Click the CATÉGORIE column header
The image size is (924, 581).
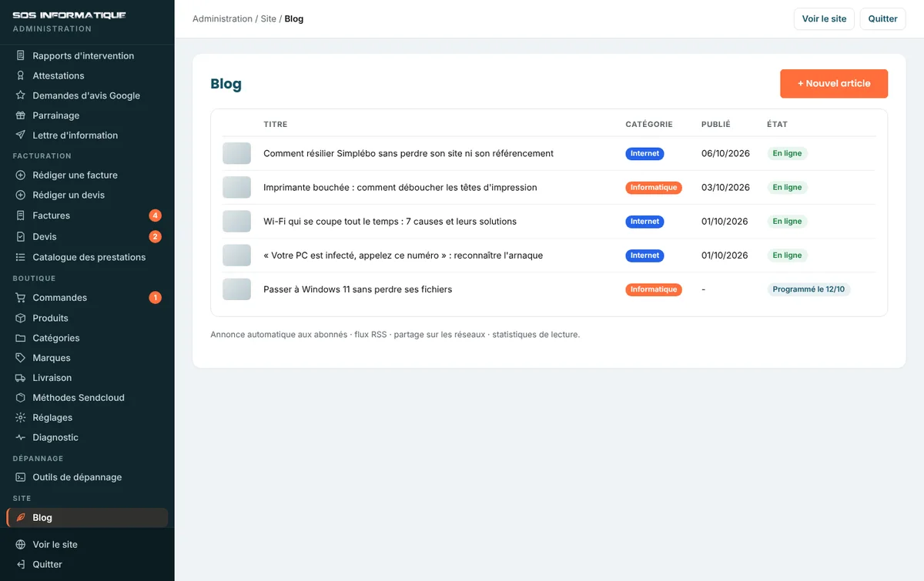tap(649, 124)
